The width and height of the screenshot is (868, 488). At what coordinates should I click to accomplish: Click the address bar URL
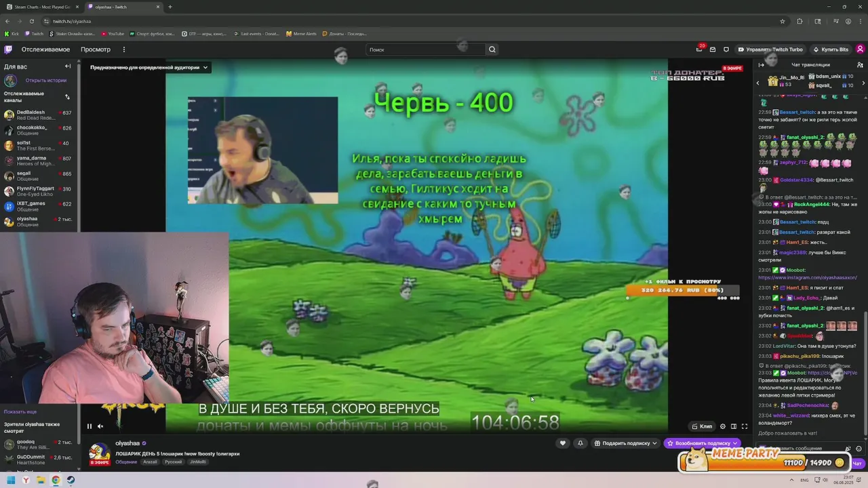pyautogui.click(x=72, y=21)
